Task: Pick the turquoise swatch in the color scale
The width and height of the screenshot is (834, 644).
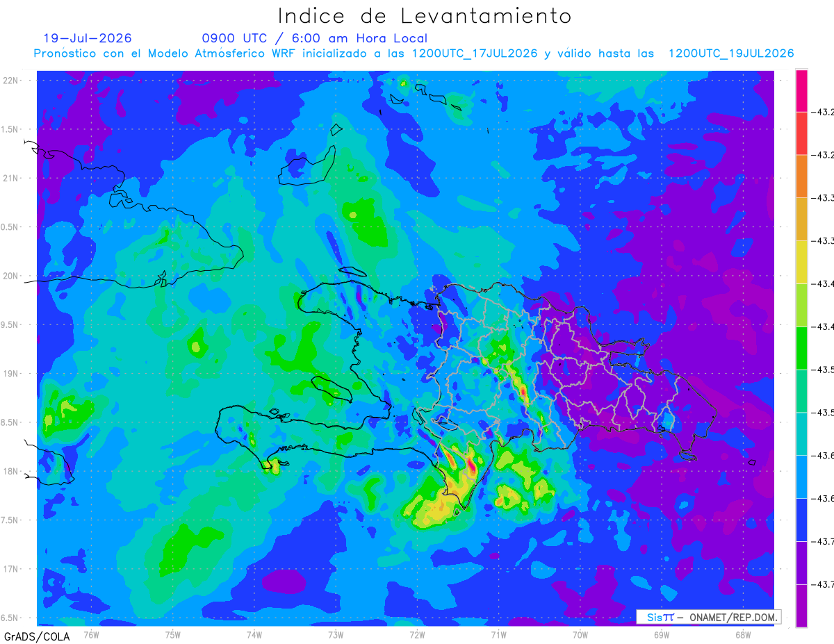Action: (801, 434)
